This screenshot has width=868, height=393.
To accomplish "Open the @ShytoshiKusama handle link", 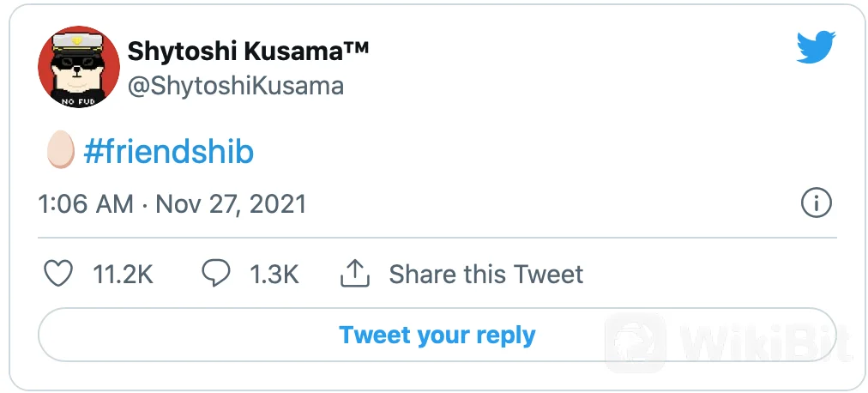I will 236,86.
